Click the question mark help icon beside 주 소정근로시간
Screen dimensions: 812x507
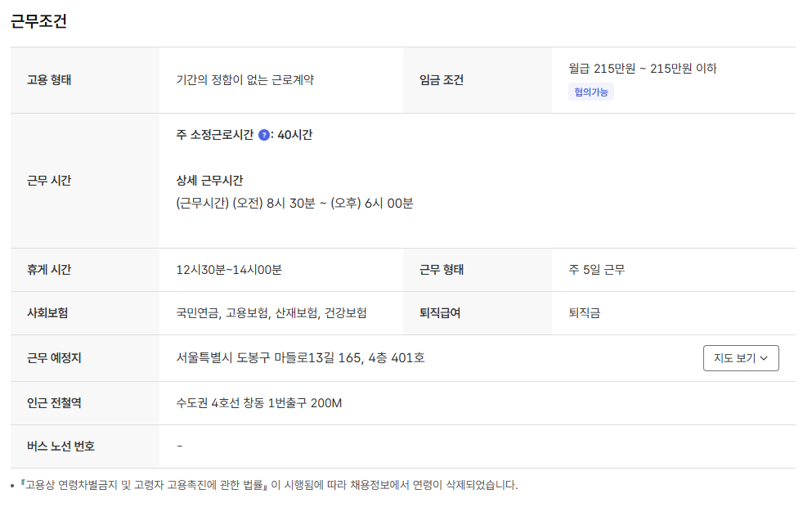264,136
